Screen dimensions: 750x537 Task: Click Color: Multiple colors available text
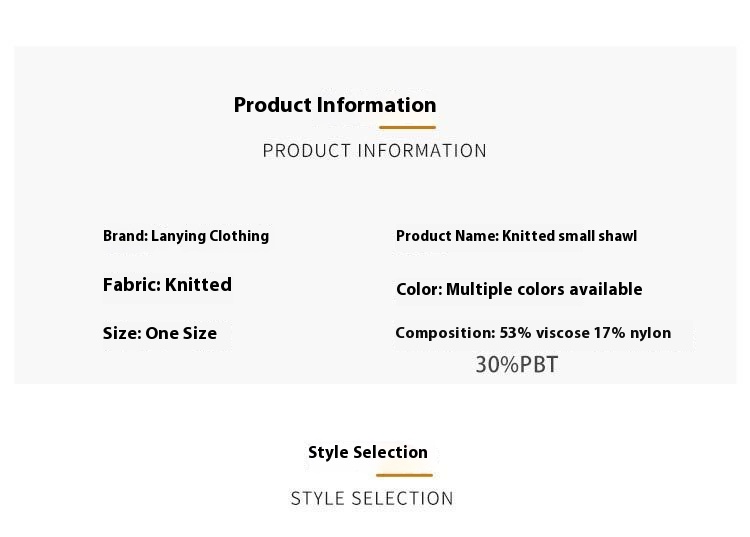[519, 289]
